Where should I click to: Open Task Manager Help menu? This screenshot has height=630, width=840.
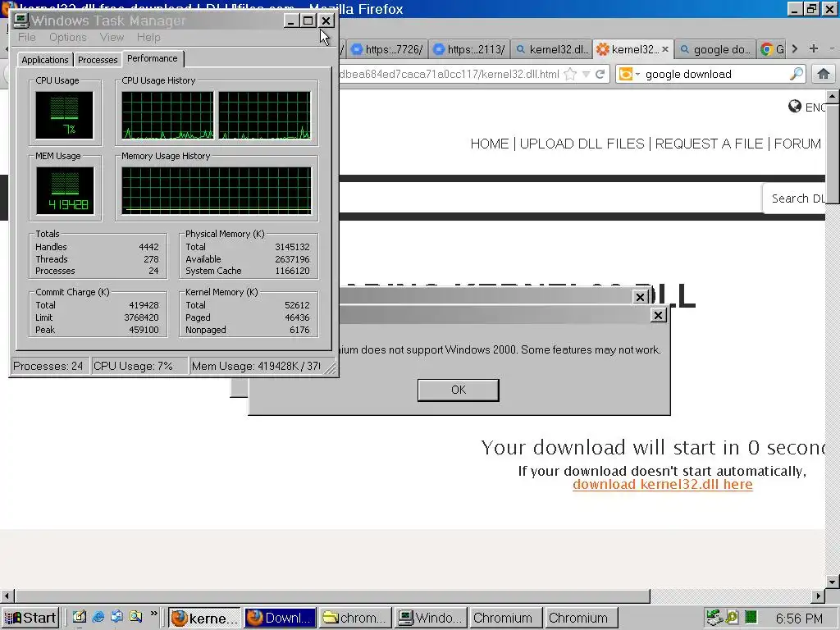tap(148, 37)
